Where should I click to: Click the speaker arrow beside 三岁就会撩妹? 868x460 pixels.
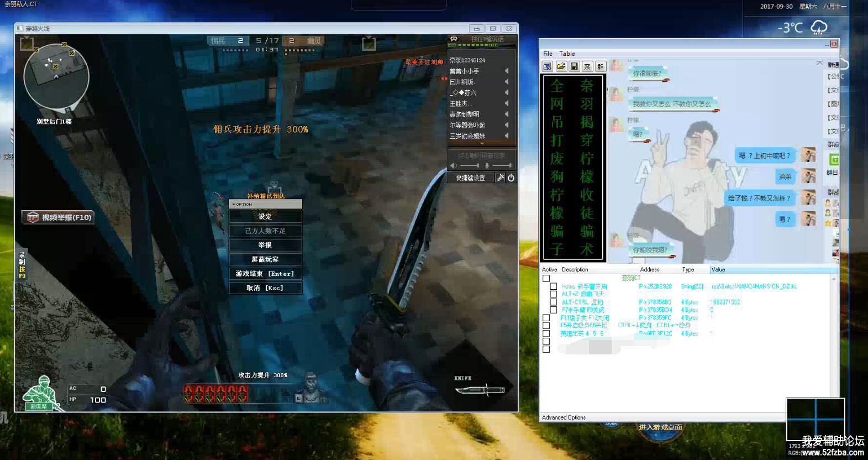coord(507,135)
